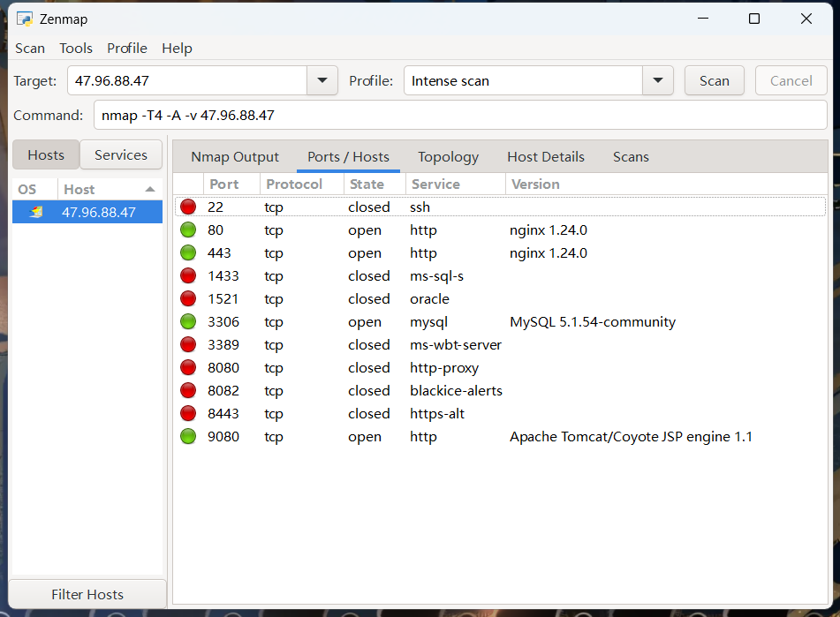Click nginx 1.24.0 version on port 80 row
Viewport: 840px width, 617px height.
[548, 230]
